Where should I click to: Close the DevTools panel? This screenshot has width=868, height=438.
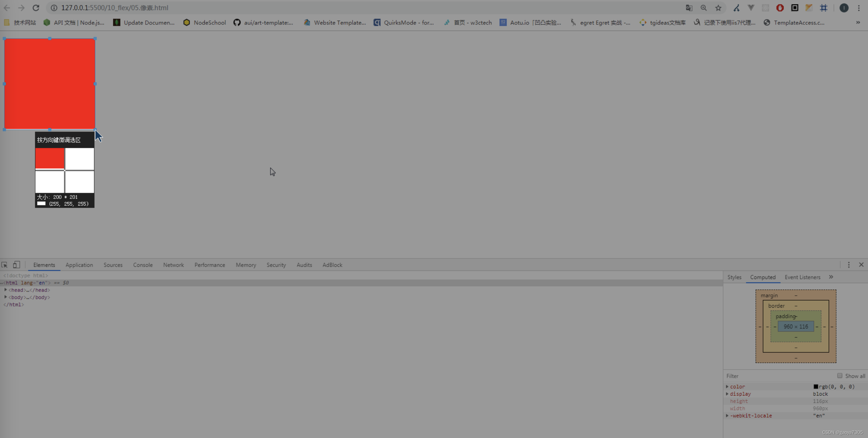tap(861, 265)
